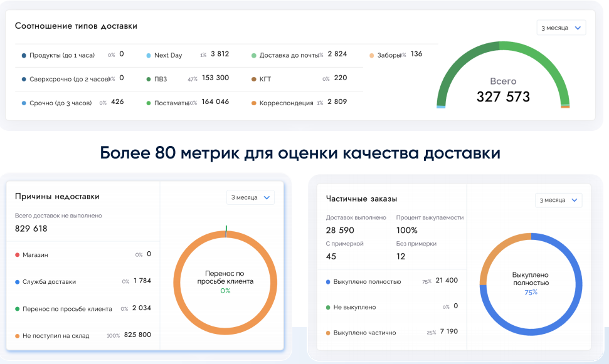Click the light blue Next Day dot
Image resolution: width=609 pixels, height=364 pixels.
tap(149, 55)
